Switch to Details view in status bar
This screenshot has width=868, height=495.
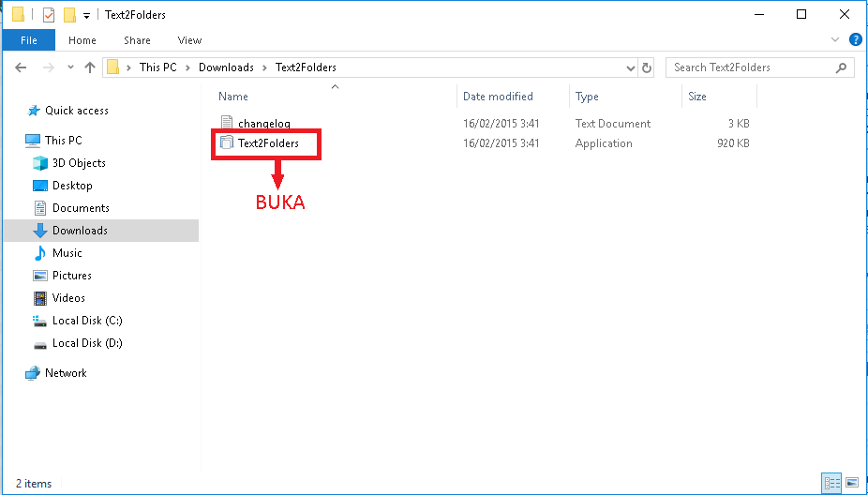(x=831, y=483)
